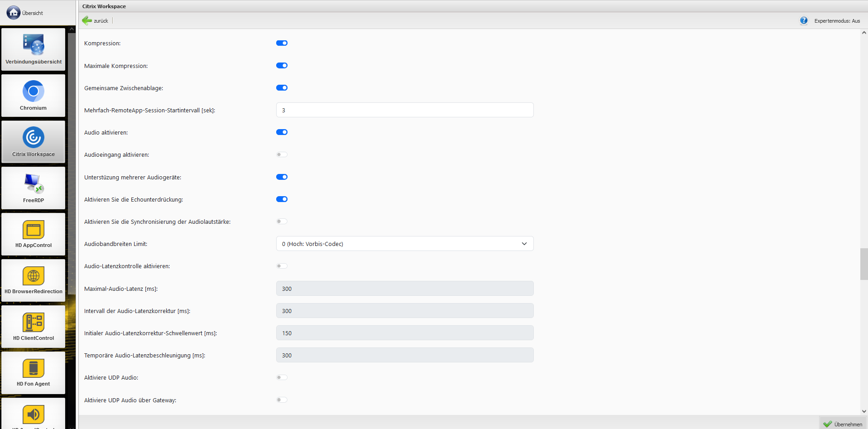Toggle Gemeinsame Zwischenablage switch
The width and height of the screenshot is (868, 429).
[x=282, y=87]
